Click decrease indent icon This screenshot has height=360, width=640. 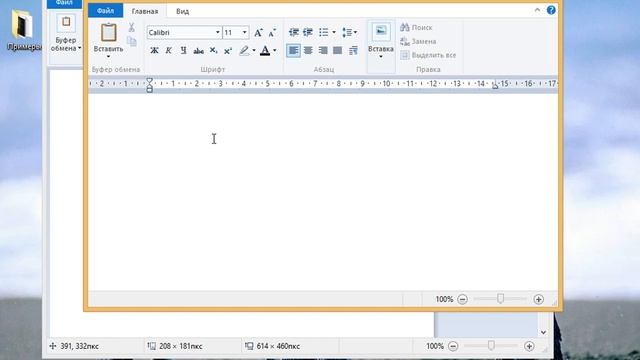[293, 32]
